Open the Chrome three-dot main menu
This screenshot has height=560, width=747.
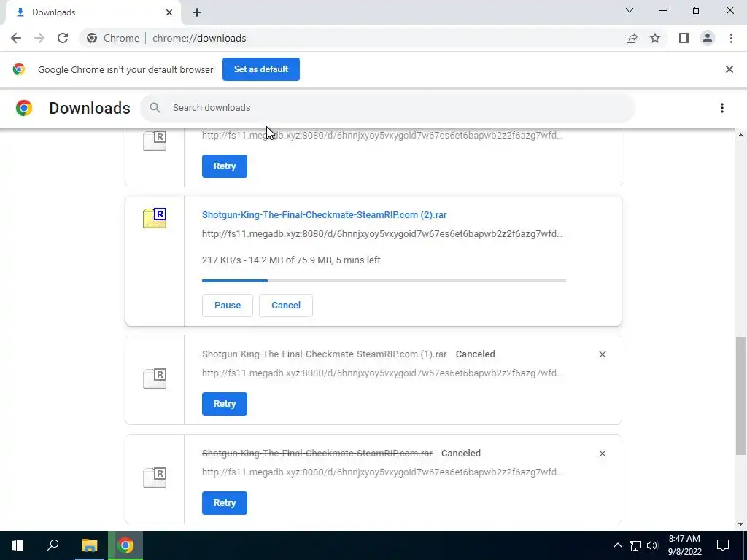pyautogui.click(x=731, y=38)
